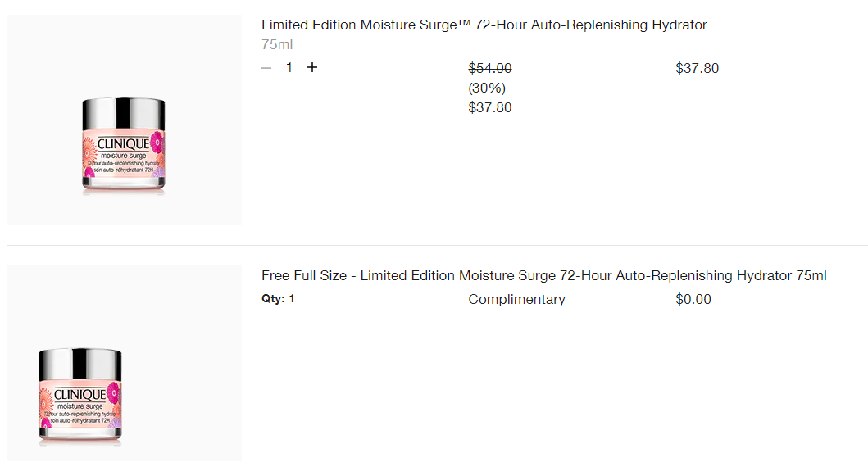Click the CLINIQUE logo on the second jar
The image size is (868, 476).
tap(80, 395)
